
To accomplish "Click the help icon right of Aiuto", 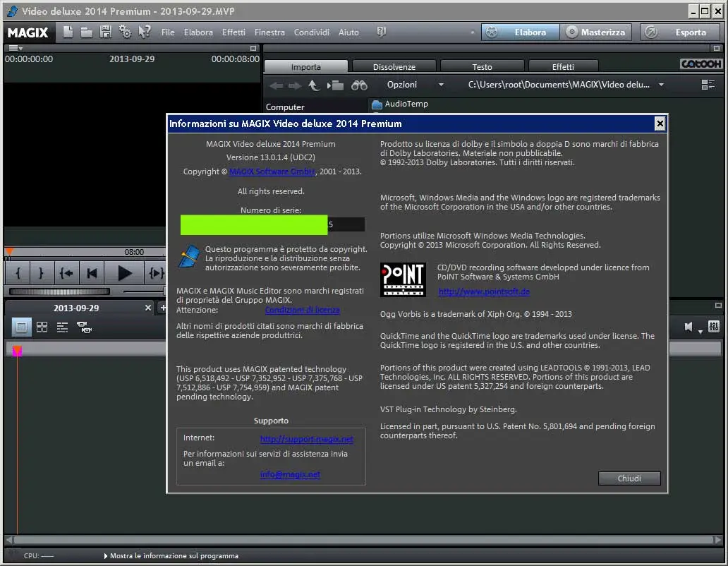I will [381, 32].
